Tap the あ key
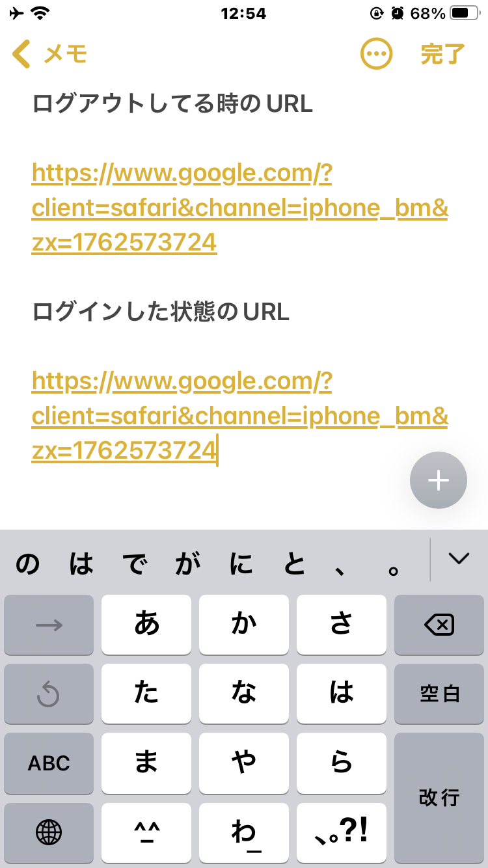 tap(146, 625)
